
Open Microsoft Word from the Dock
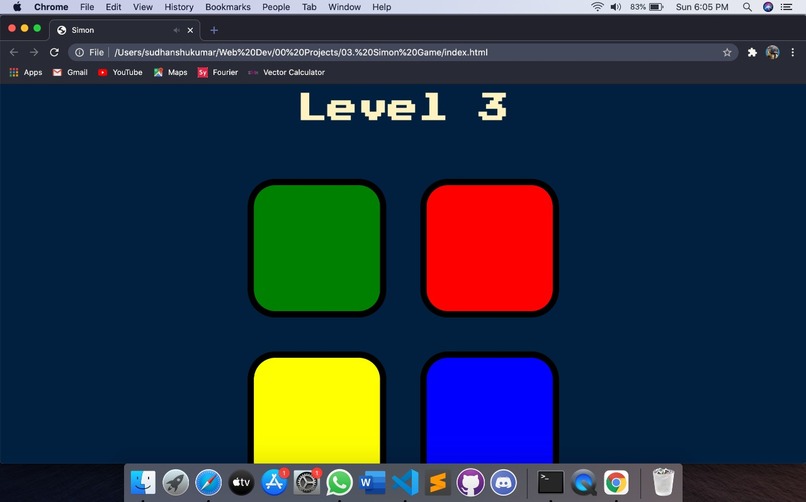coord(373,482)
